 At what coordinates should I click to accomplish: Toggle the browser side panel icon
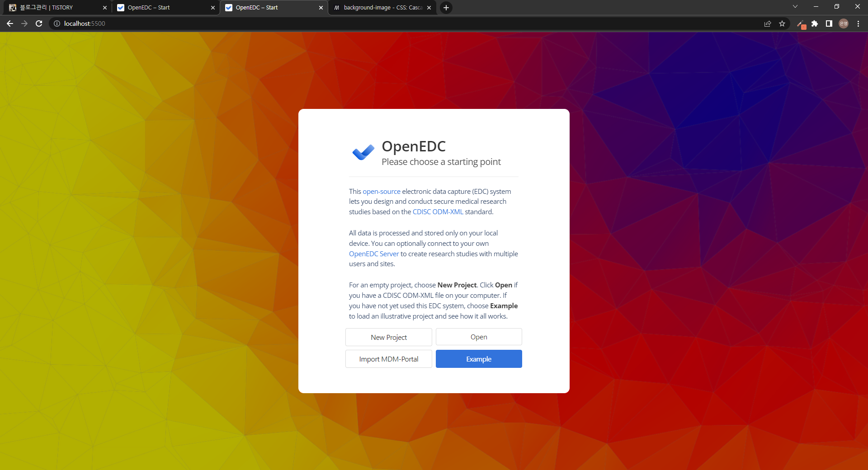(829, 23)
